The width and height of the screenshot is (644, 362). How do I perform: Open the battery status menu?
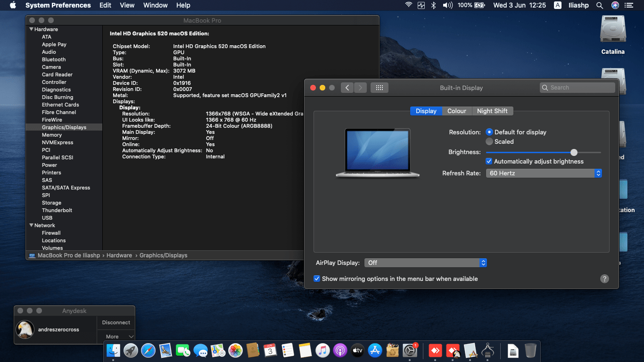click(x=471, y=5)
